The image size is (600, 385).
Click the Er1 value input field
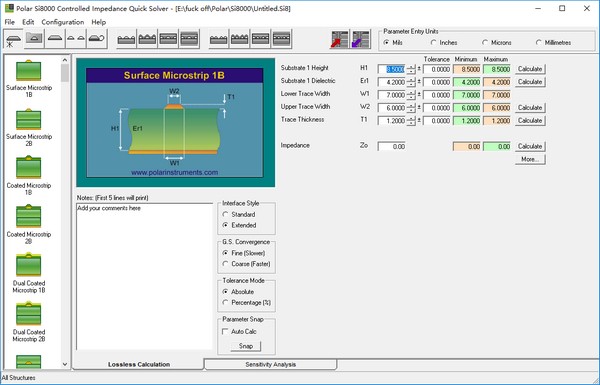[391, 82]
